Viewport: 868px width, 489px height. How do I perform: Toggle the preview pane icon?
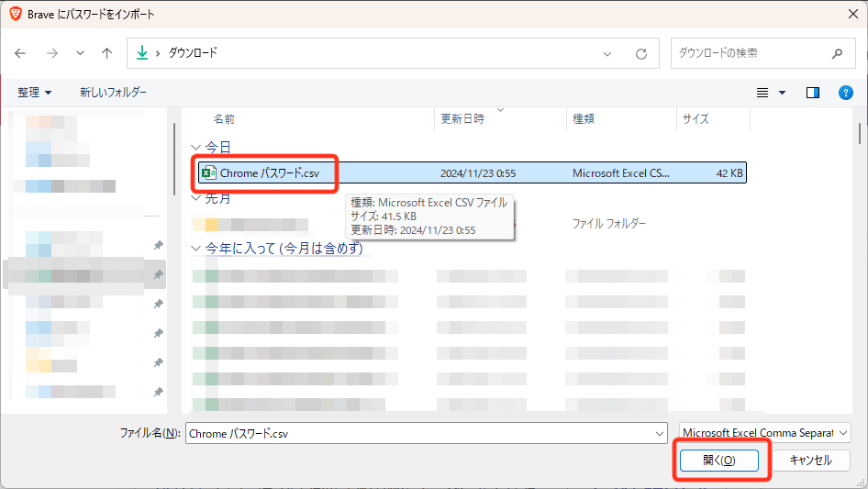(813, 93)
